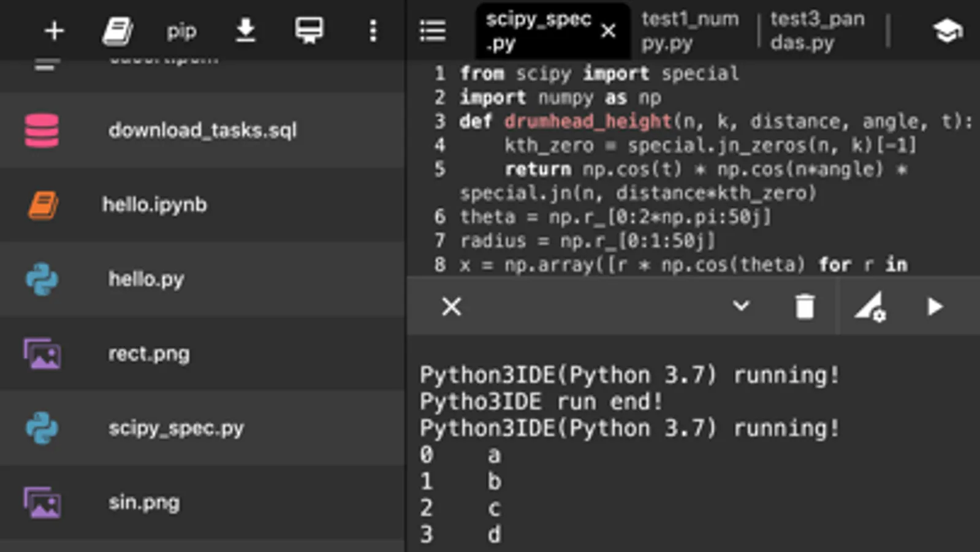Viewport: 980px width, 552px height.
Task: Switch to the test3_pandas.py tab
Action: click(x=817, y=31)
